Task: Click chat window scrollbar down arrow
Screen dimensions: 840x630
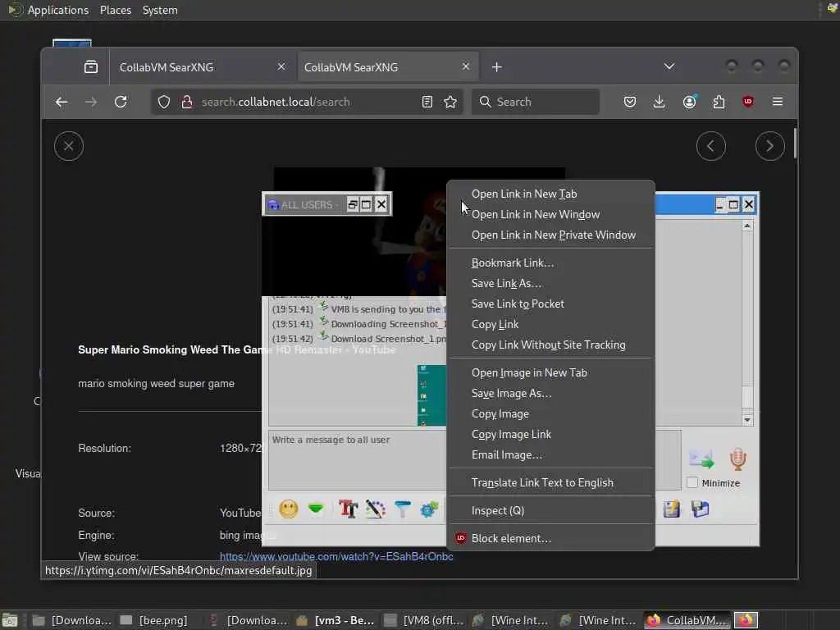Action: pyautogui.click(x=747, y=419)
